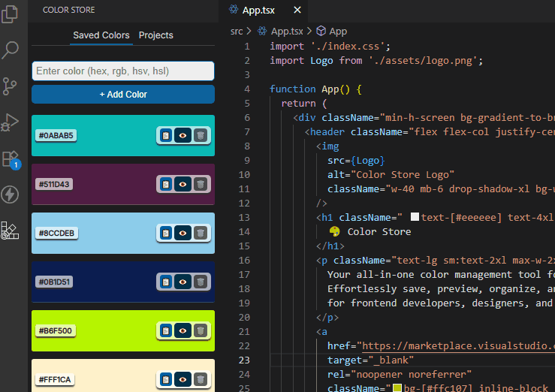Copy the #8CCDEB color value

point(166,233)
